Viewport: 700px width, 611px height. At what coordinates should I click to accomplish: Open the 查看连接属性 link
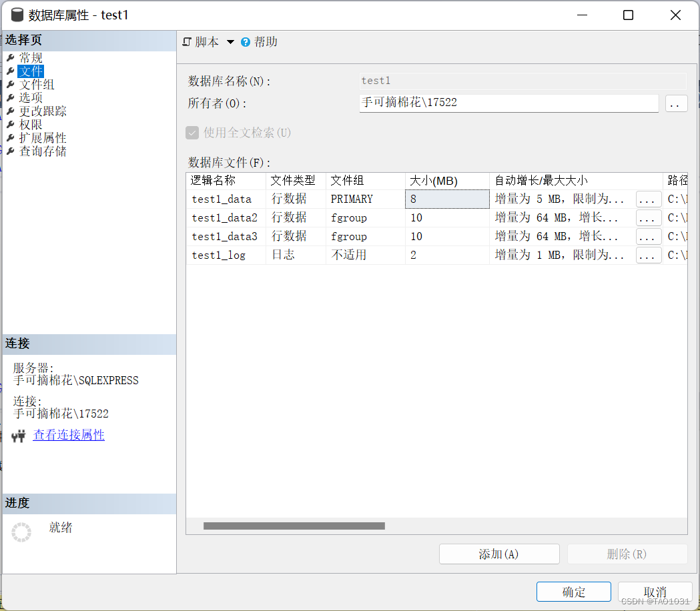[x=69, y=435]
